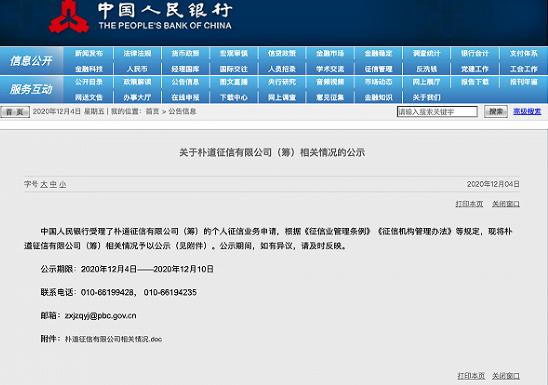Select 人民币 in the navigation bar
This screenshot has height=385, width=548.
point(137,69)
